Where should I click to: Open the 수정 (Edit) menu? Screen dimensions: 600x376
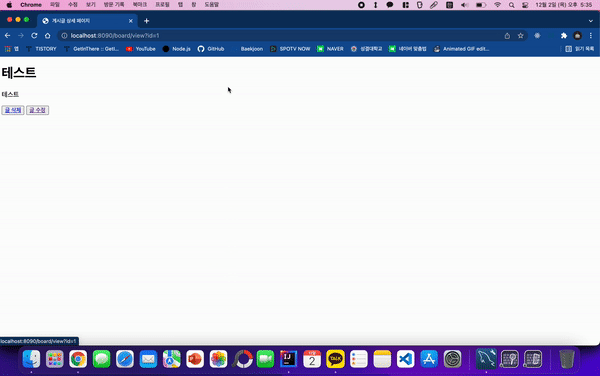tap(73, 5)
